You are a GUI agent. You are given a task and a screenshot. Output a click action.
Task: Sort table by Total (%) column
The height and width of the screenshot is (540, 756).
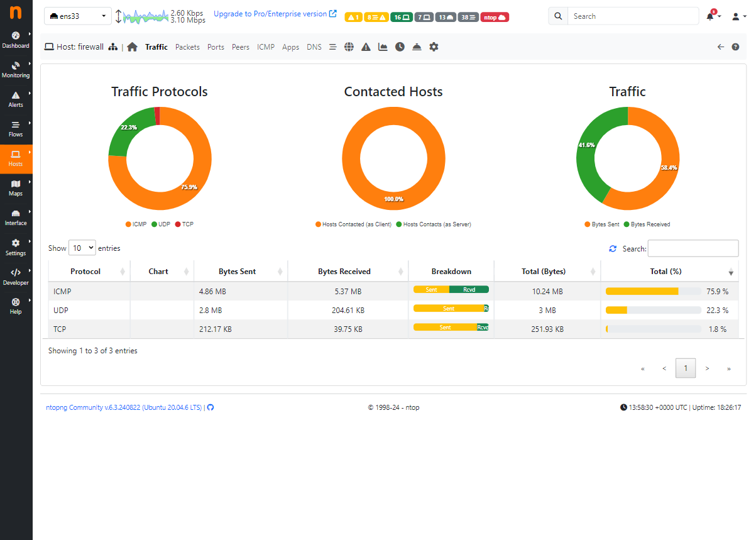[670, 272]
